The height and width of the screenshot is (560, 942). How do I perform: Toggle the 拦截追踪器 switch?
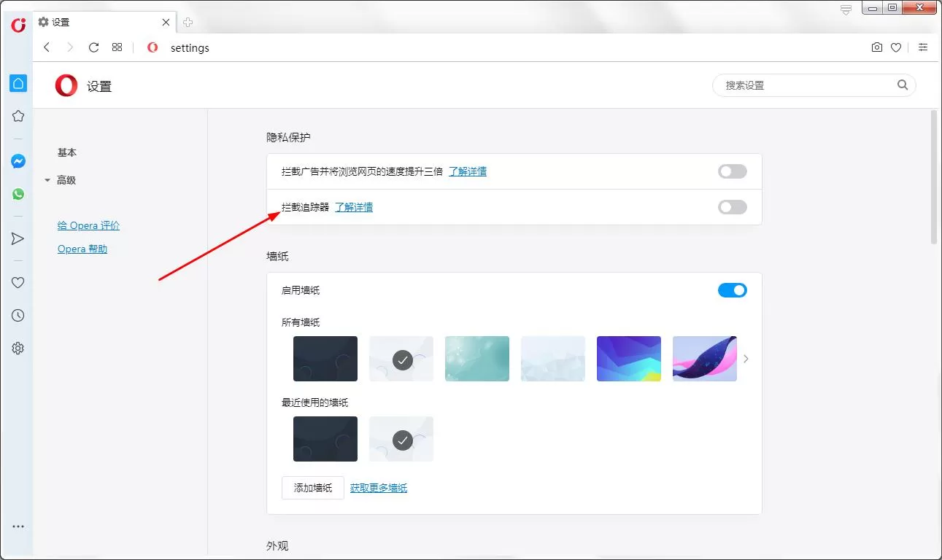pyautogui.click(x=733, y=207)
